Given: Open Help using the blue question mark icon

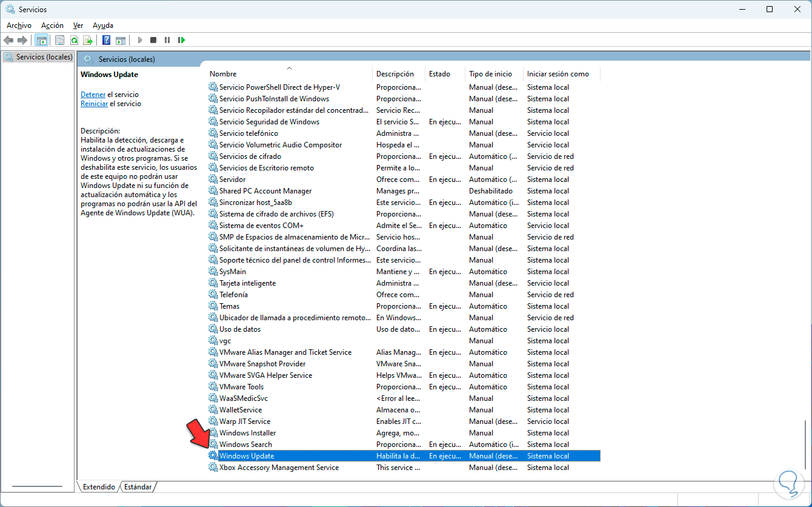Looking at the screenshot, I should click(106, 40).
